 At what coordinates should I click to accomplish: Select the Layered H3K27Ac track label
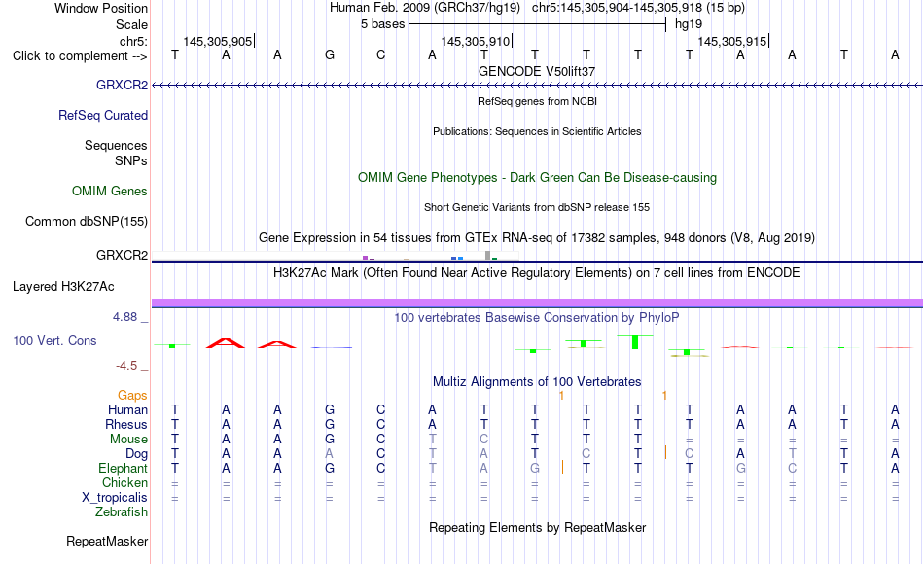click(x=63, y=287)
